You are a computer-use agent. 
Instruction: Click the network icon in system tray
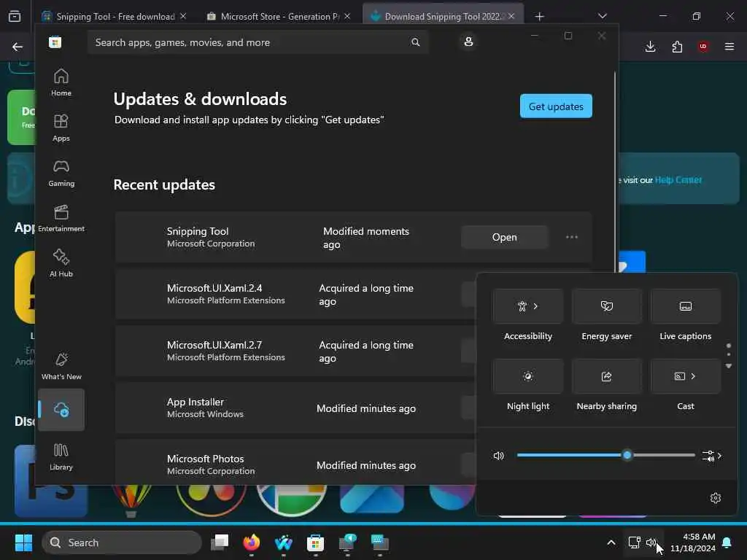[x=634, y=542]
